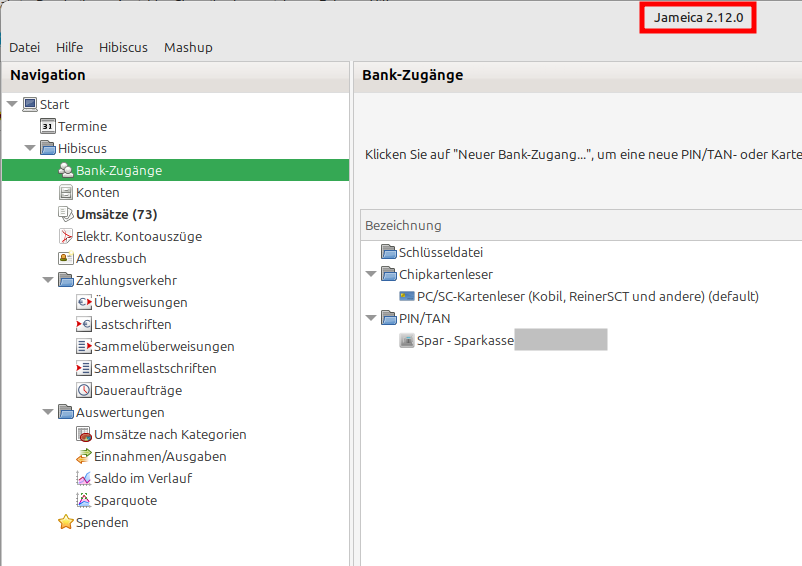Open Spenden via the star icon

pyautogui.click(x=66, y=523)
